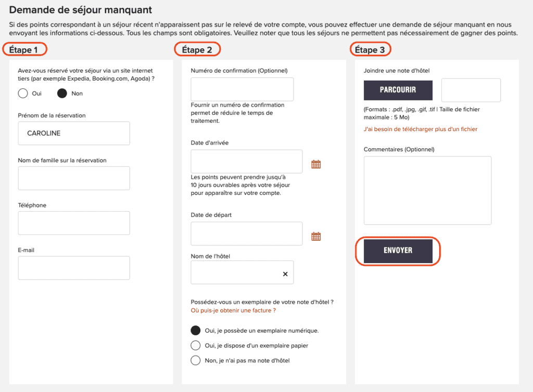
Task: Click into the Téléphone field
Action: pos(74,223)
